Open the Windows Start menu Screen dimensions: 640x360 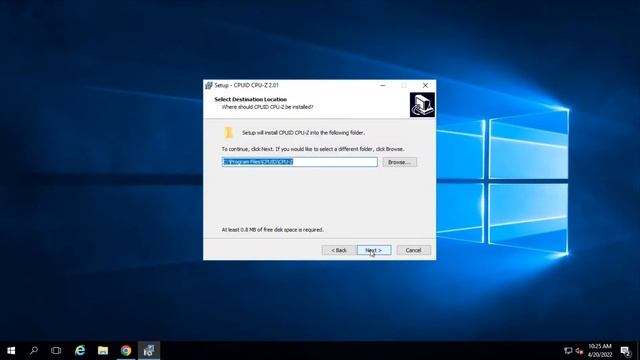(11, 351)
